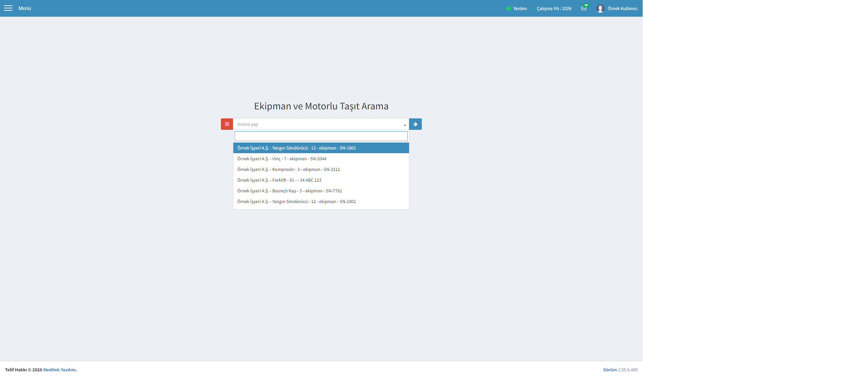Click the green Yardım status icon
The image size is (868, 378).
pyautogui.click(x=508, y=8)
